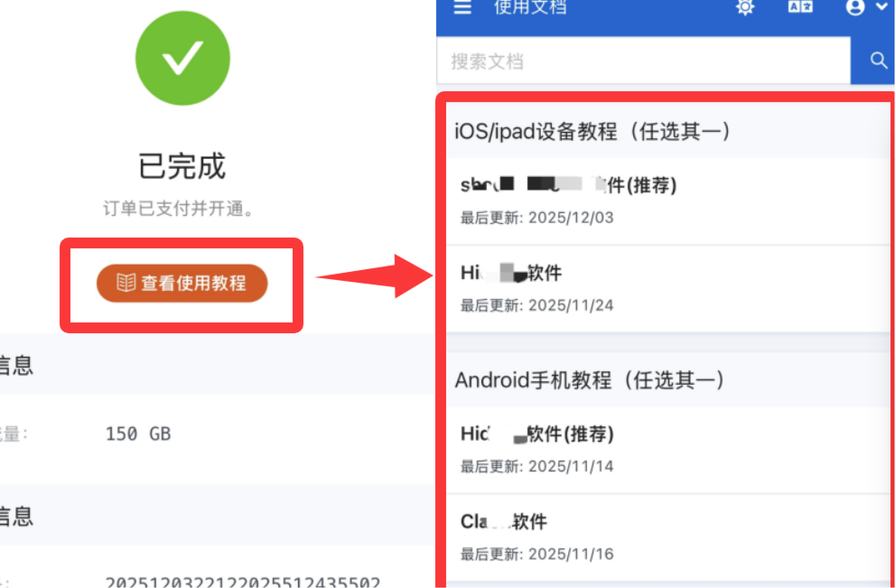This screenshot has width=895, height=588.
Task: Toggle the sun theme icon
Action: click(745, 7)
